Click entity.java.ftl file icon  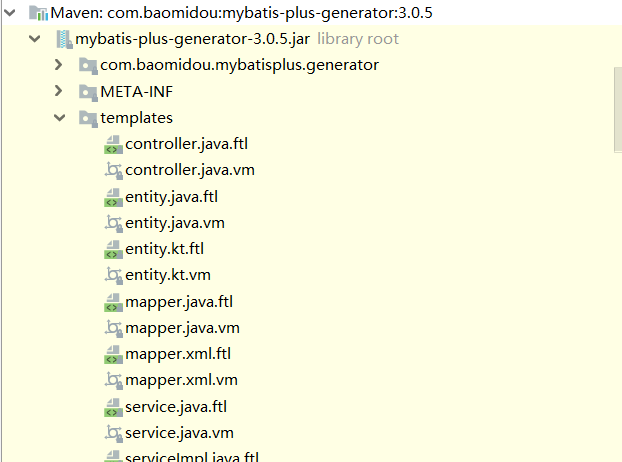pos(113,197)
